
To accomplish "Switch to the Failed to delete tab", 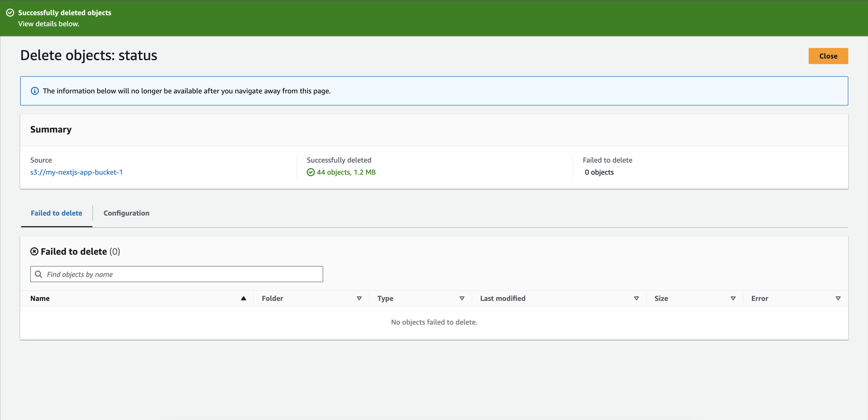I will pos(57,213).
